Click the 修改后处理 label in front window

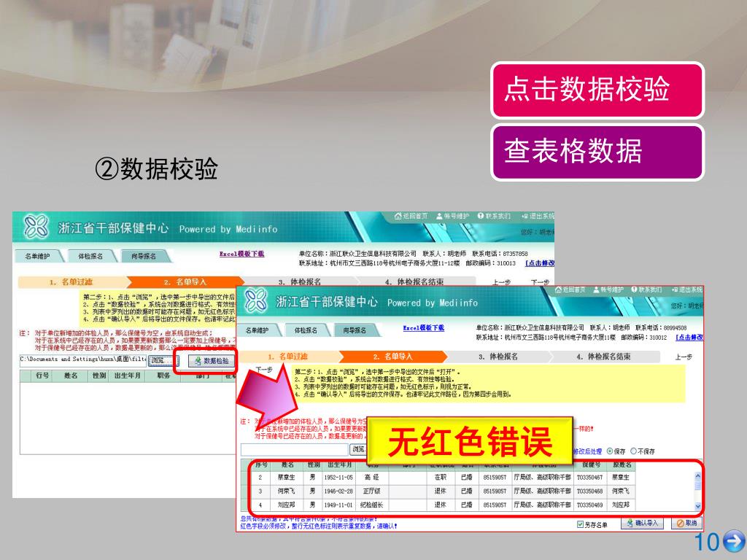coord(588,451)
